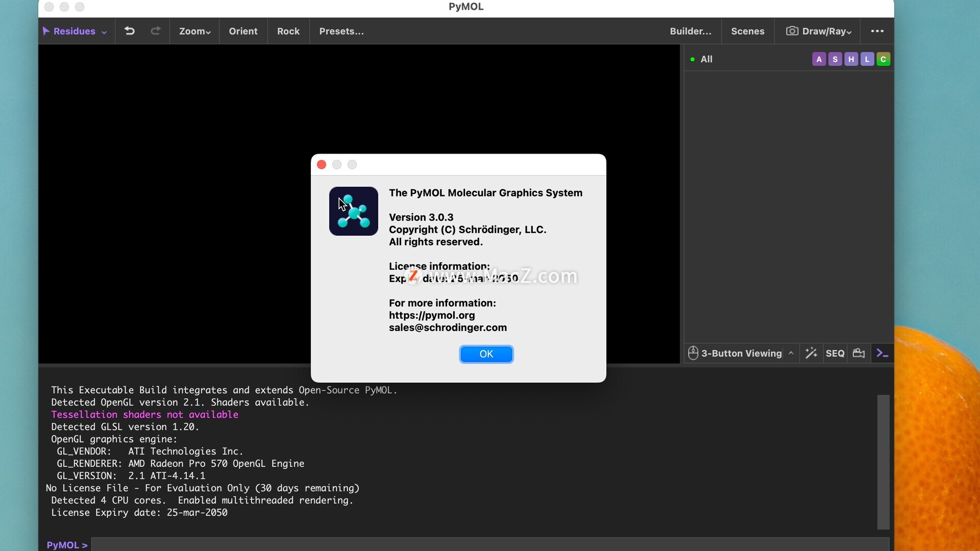Select the All object row
Viewport: 980px width, 551px height.
coord(789,59)
